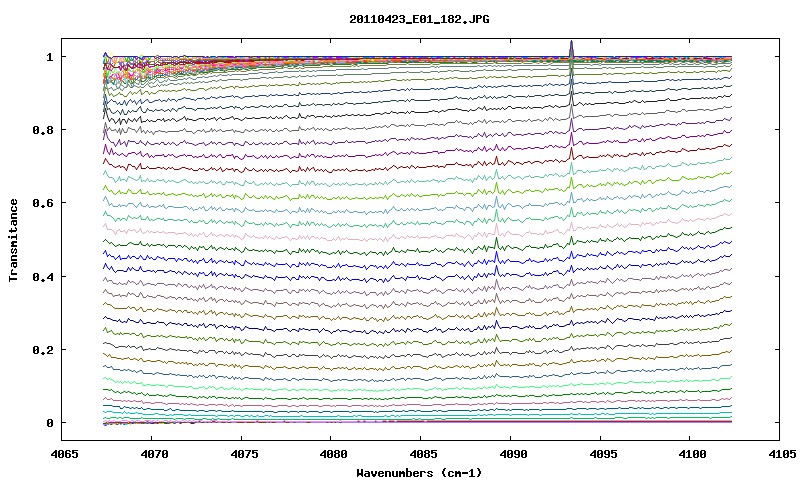Click the y-axis tick label 0.4

(x=43, y=276)
